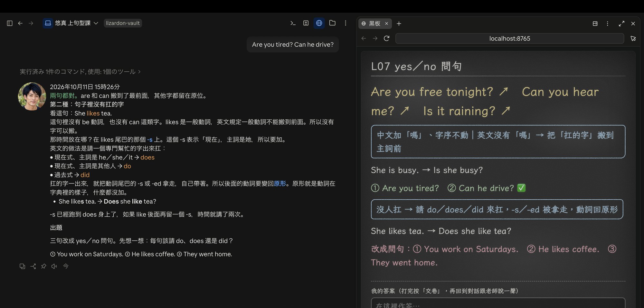Pin this assistant message
Image resolution: width=644 pixels, height=308 pixels.
43,266
